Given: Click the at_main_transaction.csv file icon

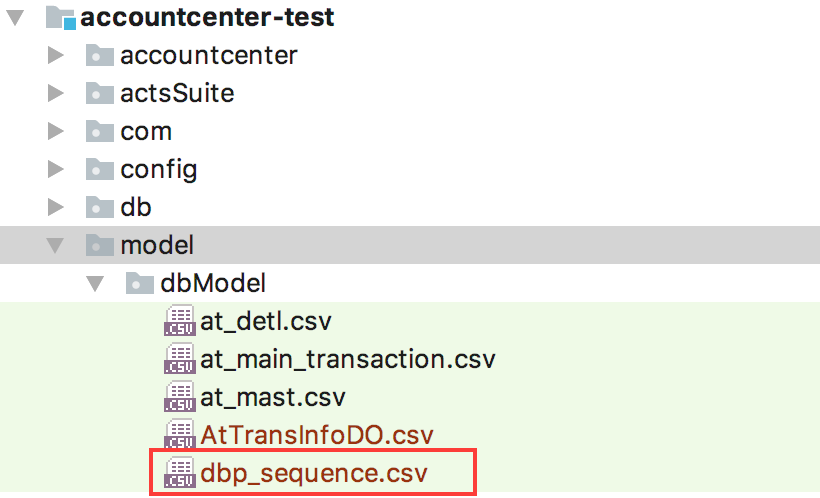Looking at the screenshot, I should (x=179, y=359).
